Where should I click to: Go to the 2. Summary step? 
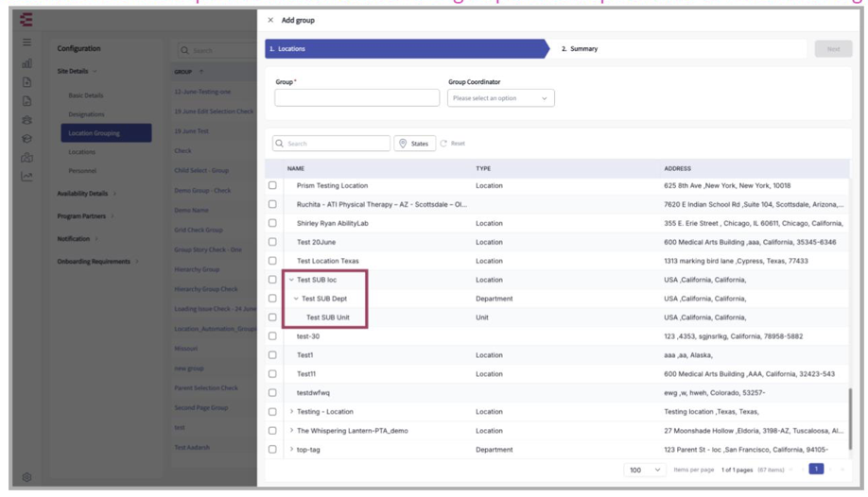pos(580,49)
